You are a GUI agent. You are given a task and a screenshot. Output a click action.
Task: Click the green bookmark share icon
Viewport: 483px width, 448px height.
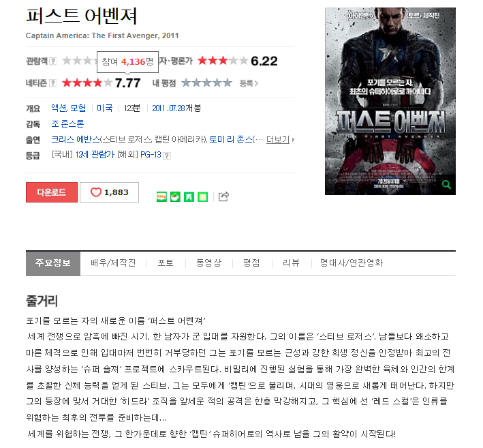tap(189, 196)
